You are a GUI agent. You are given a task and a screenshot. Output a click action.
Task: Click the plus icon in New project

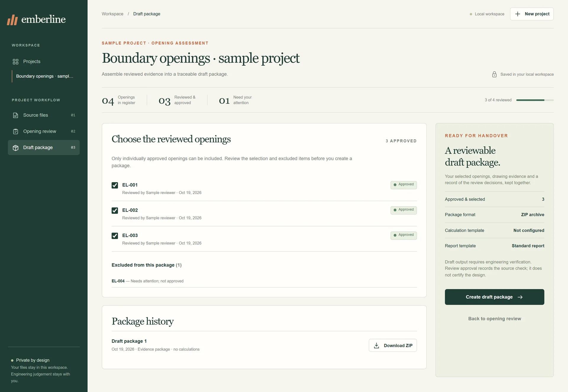(518, 14)
